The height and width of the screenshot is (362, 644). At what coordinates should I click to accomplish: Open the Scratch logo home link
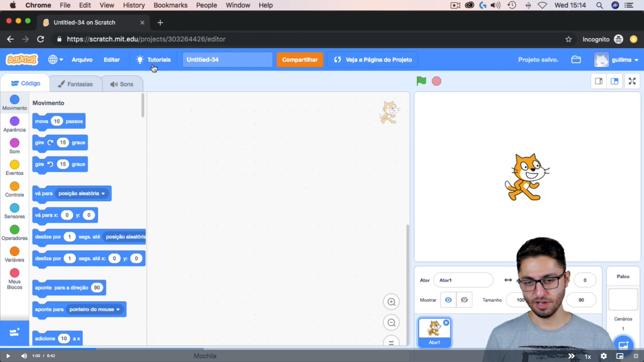click(22, 60)
